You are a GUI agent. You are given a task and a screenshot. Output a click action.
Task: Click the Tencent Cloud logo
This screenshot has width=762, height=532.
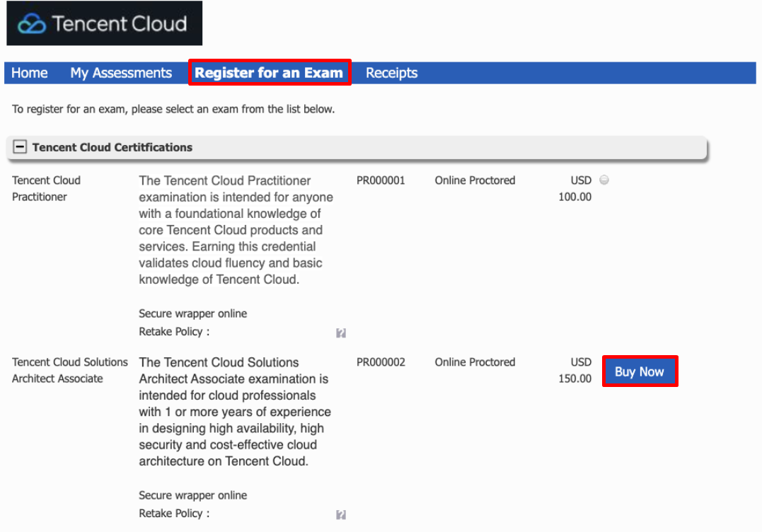point(105,24)
